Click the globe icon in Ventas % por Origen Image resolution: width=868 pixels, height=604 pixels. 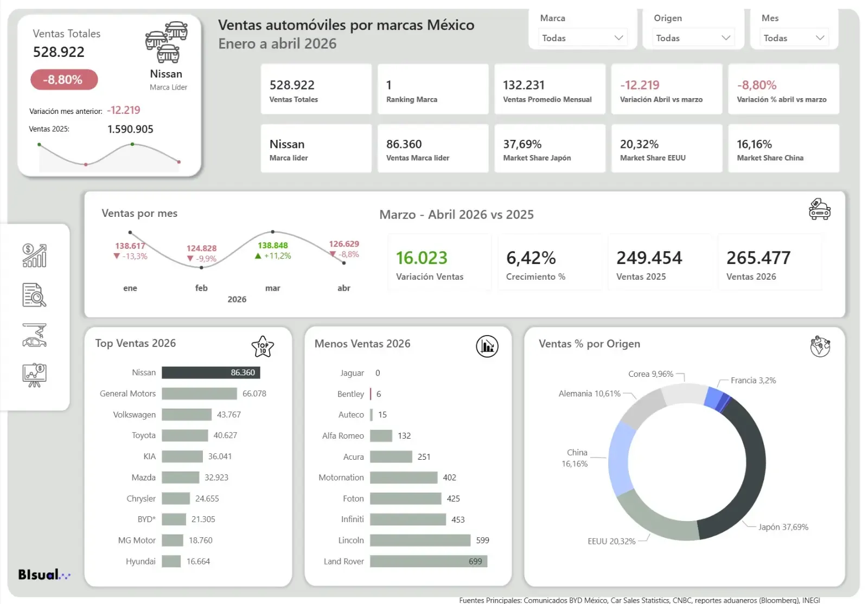pos(820,346)
